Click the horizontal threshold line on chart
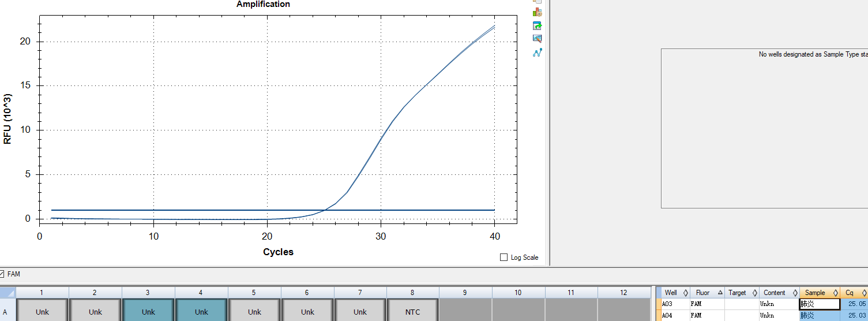The height and width of the screenshot is (321, 868). pyautogui.click(x=273, y=210)
